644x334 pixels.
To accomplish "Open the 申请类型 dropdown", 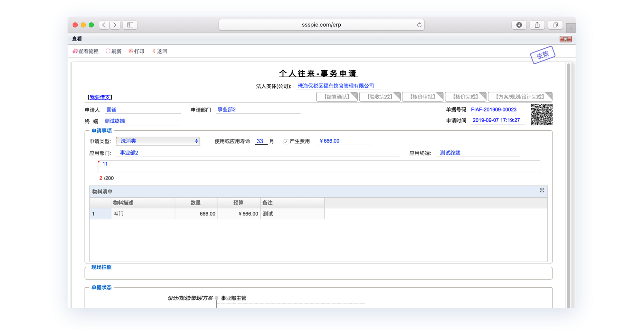I will (x=158, y=141).
